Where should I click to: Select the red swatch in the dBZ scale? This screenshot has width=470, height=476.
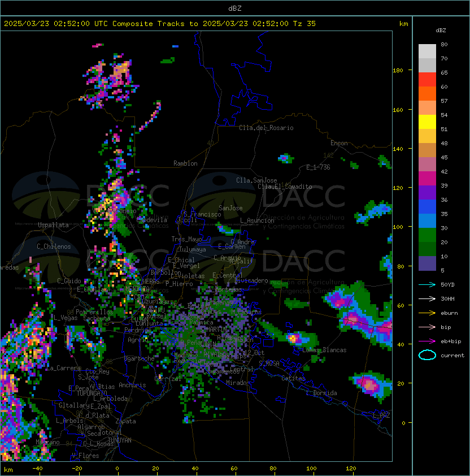[x=427, y=80]
